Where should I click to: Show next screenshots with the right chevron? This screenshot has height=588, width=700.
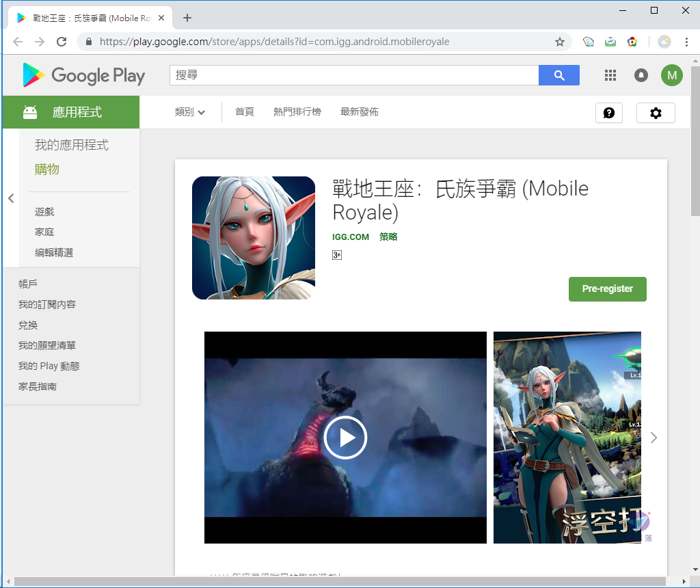(654, 438)
